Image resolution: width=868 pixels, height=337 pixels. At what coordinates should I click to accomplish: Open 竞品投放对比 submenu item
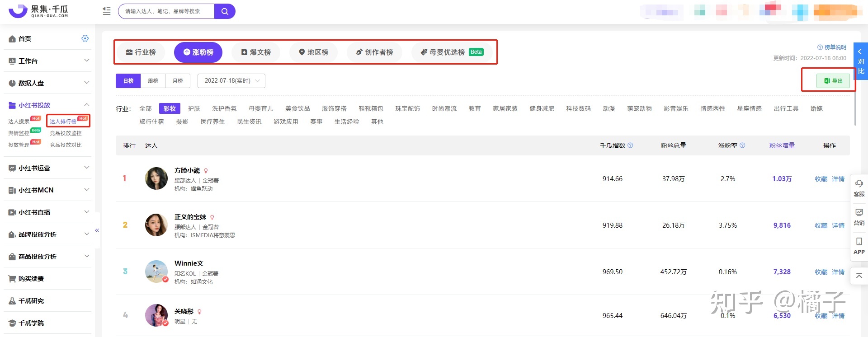coord(66,145)
